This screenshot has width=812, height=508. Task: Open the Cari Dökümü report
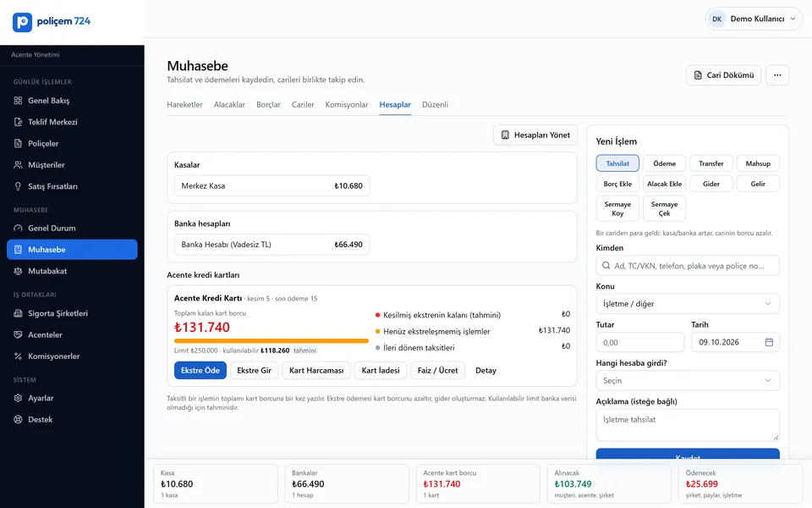pos(723,75)
